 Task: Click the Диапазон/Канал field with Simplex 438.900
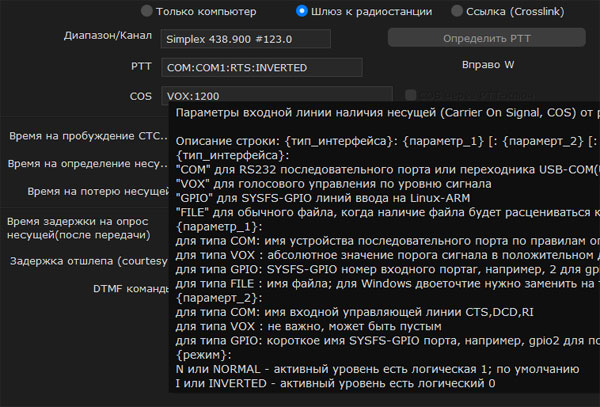coord(246,39)
